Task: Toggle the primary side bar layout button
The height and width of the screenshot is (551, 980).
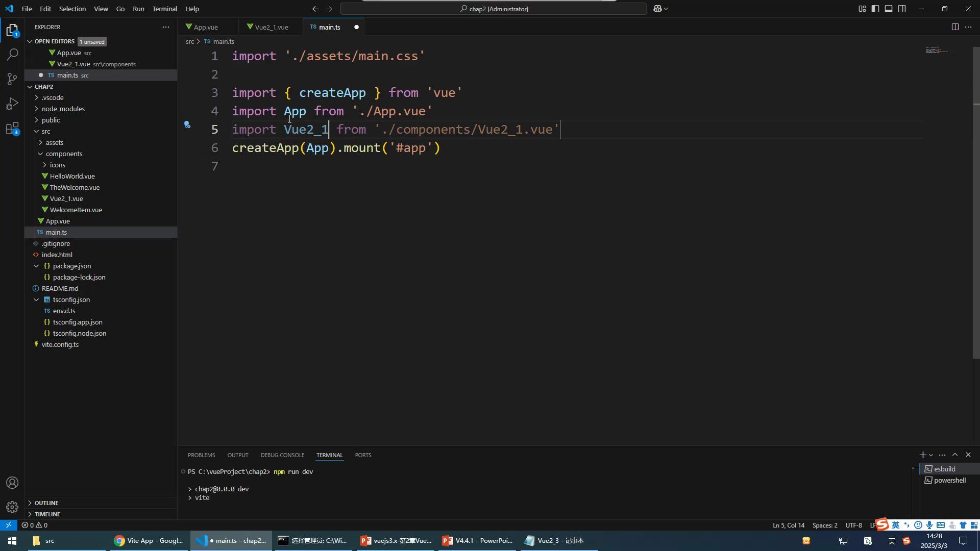Action: pyautogui.click(x=875, y=9)
